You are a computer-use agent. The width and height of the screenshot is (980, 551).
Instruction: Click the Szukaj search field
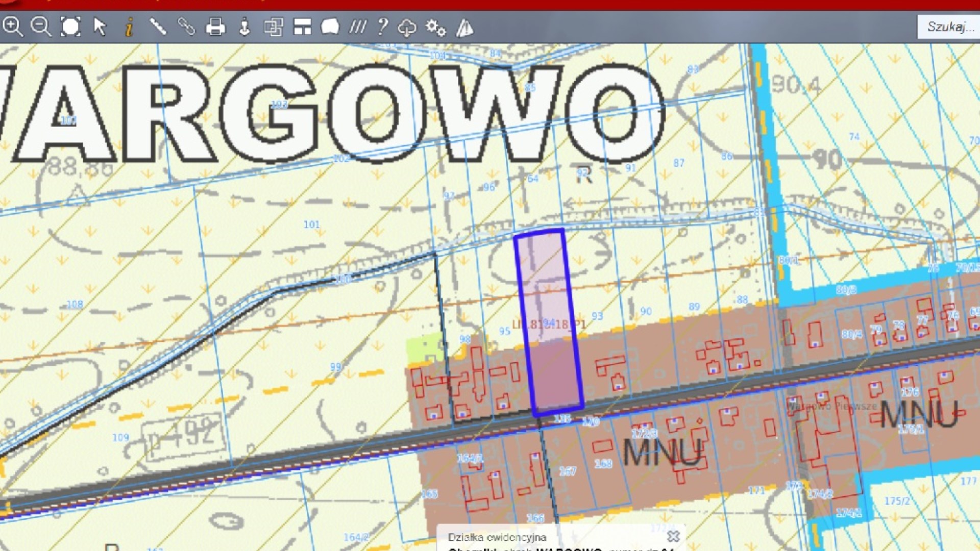(948, 27)
